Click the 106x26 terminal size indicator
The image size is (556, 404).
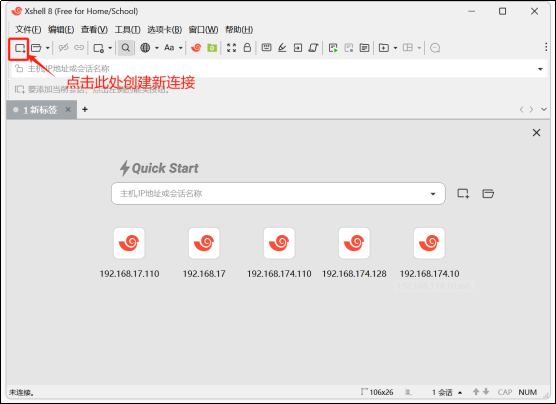coord(377,392)
